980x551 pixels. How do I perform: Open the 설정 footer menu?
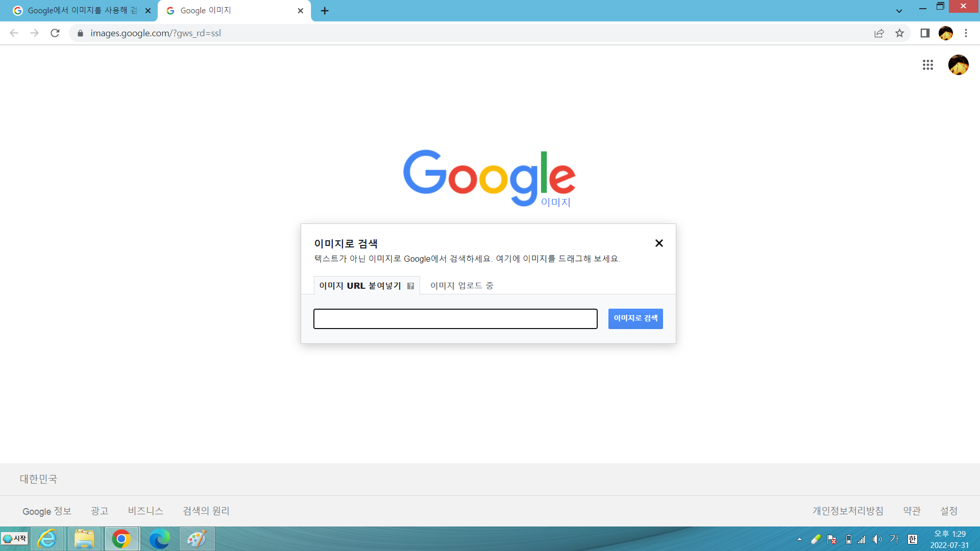coord(949,511)
